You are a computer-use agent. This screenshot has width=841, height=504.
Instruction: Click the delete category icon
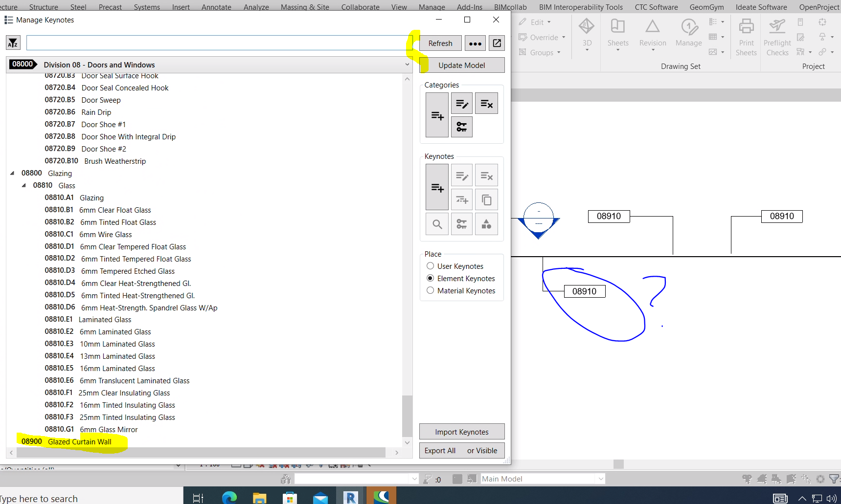click(486, 103)
